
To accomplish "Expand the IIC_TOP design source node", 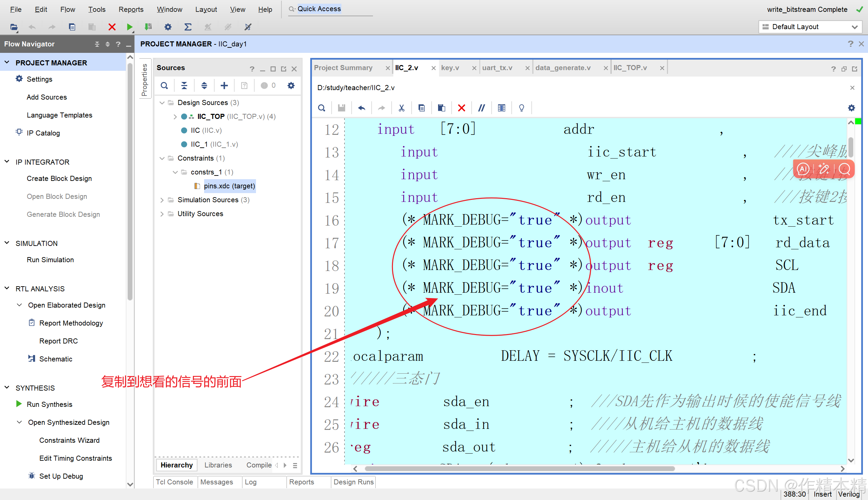I will coord(175,117).
